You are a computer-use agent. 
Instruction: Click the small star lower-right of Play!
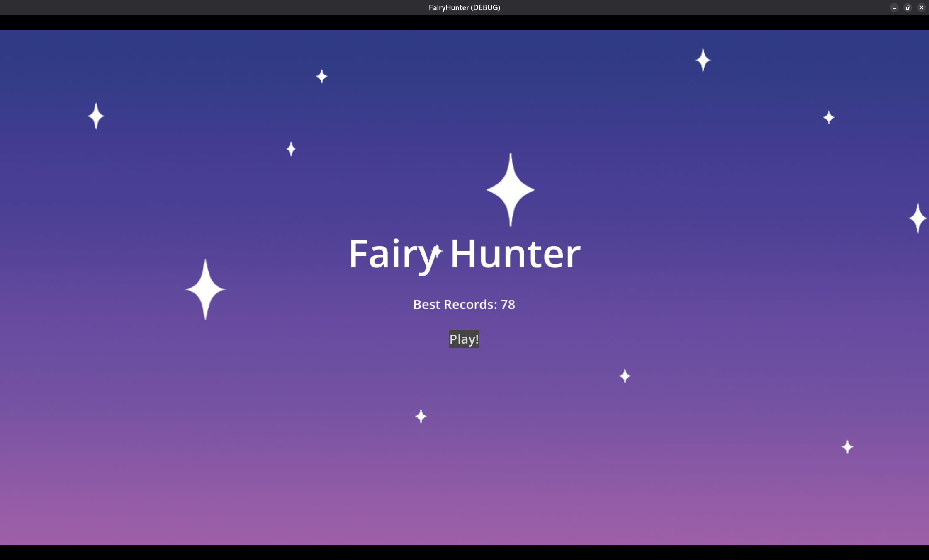tap(625, 376)
